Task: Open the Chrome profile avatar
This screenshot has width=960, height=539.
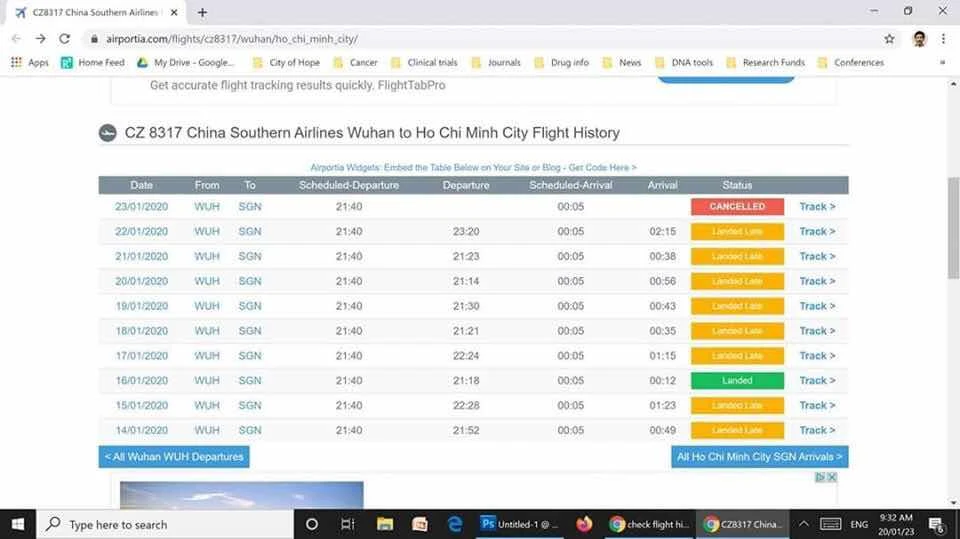Action: pos(919,39)
